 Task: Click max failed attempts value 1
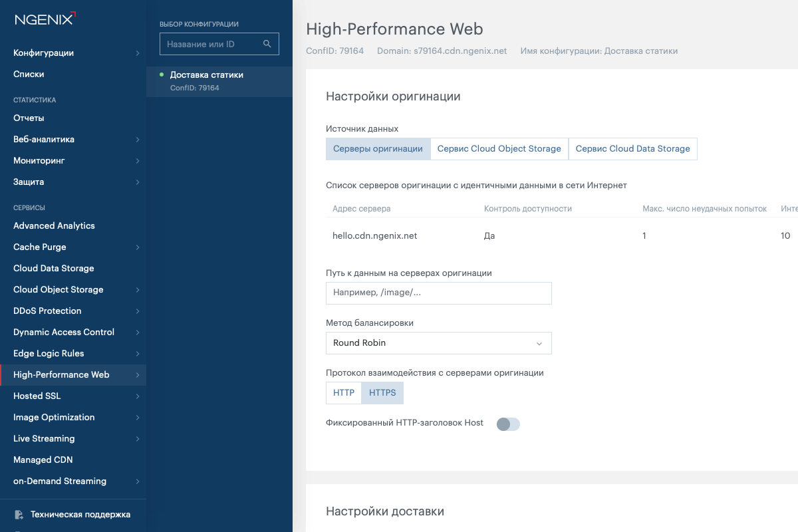click(644, 236)
